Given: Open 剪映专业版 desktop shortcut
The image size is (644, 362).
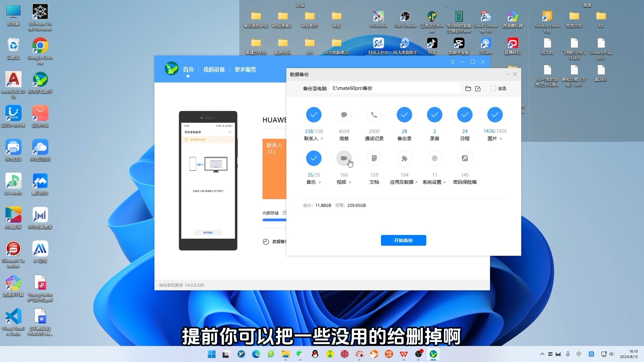Looking at the screenshot, I should [x=459, y=46].
